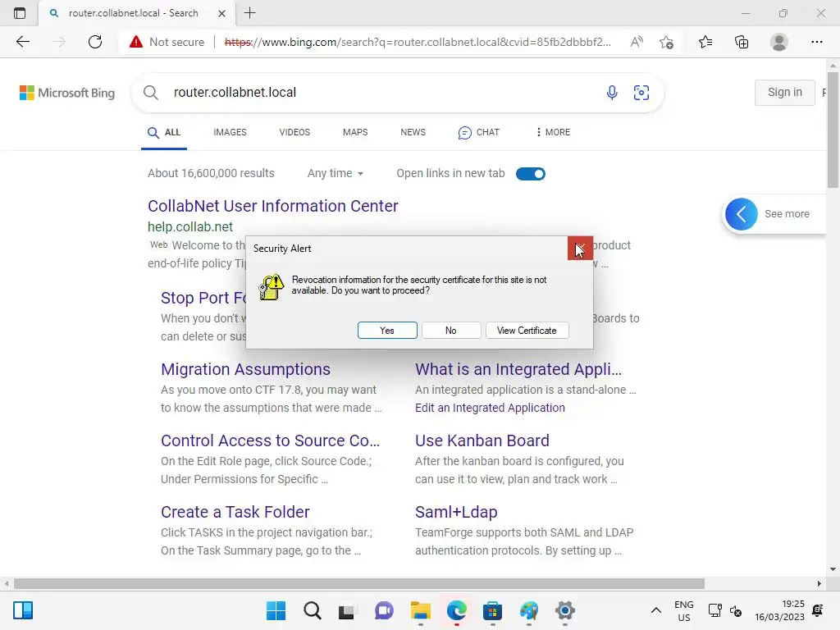Open the browser profile avatar

coord(779,42)
